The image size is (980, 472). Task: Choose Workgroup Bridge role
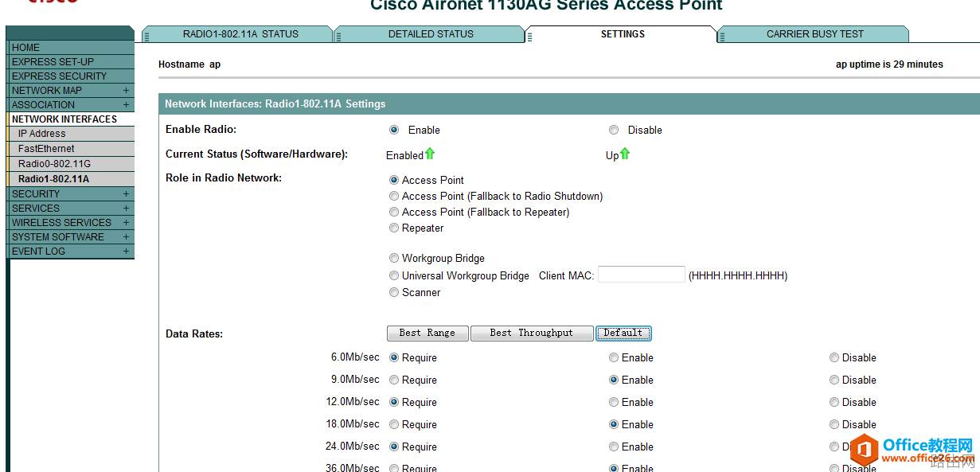[394, 258]
